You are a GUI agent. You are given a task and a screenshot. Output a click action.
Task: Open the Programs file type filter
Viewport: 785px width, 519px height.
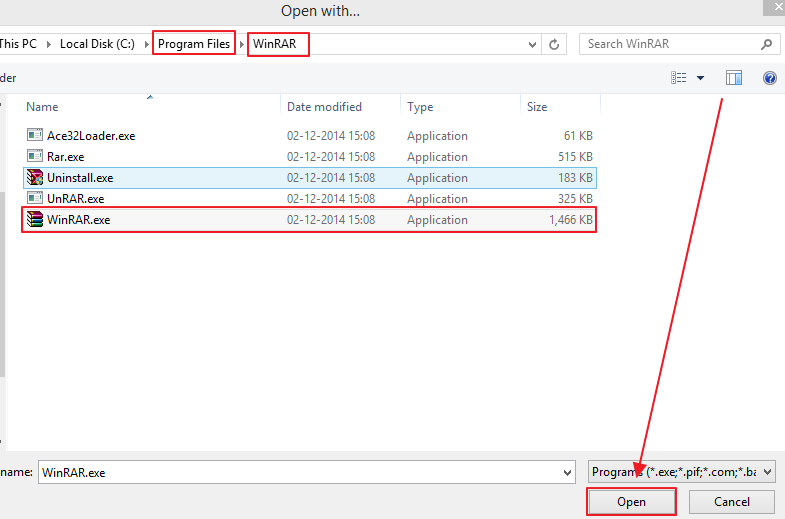point(682,472)
